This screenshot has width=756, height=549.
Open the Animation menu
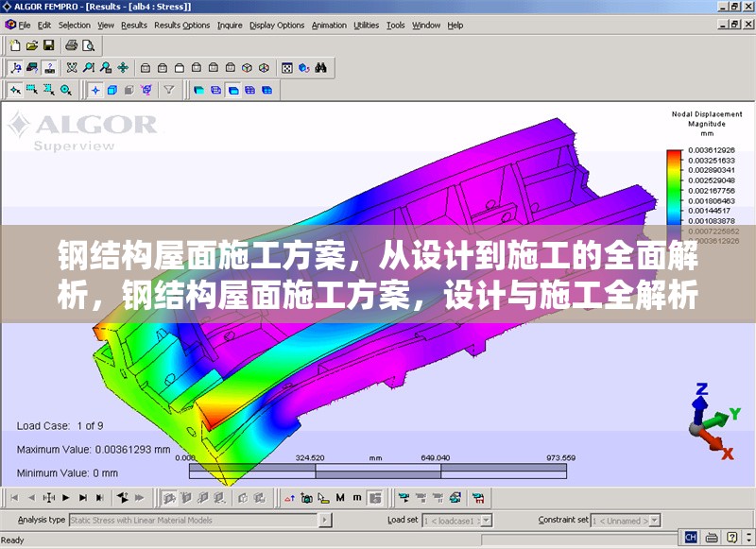327,26
